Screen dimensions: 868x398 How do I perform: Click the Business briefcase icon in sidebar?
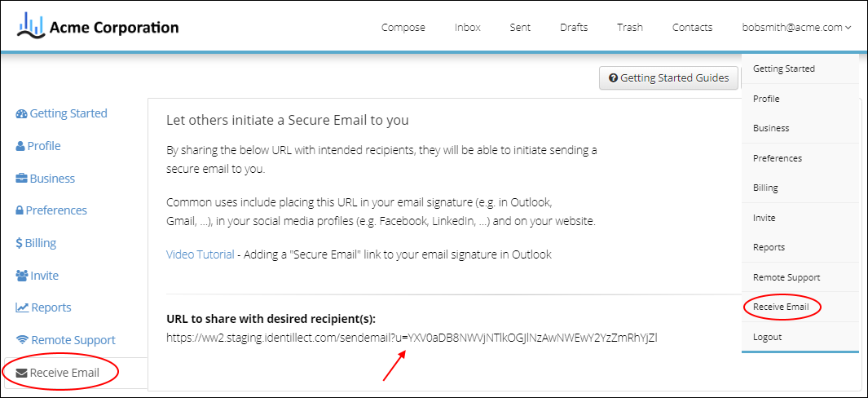[21, 179]
